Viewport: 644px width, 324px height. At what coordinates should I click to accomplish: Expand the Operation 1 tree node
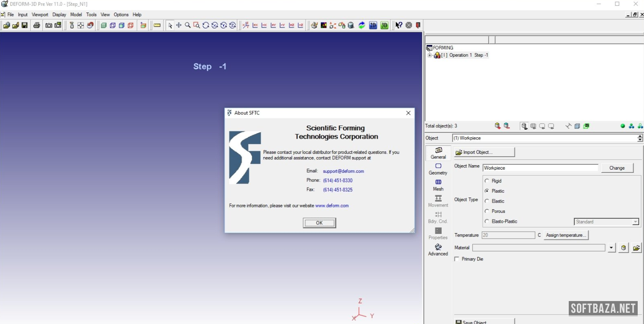(x=429, y=55)
